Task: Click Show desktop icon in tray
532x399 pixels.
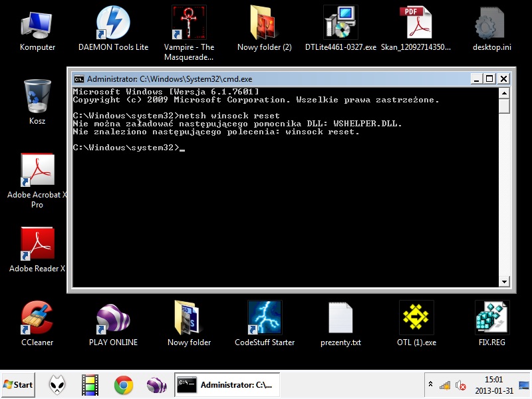Action: tap(524, 385)
